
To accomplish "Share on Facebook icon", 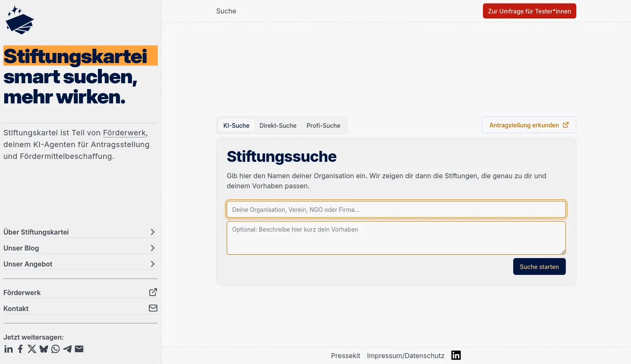I will coord(20,349).
